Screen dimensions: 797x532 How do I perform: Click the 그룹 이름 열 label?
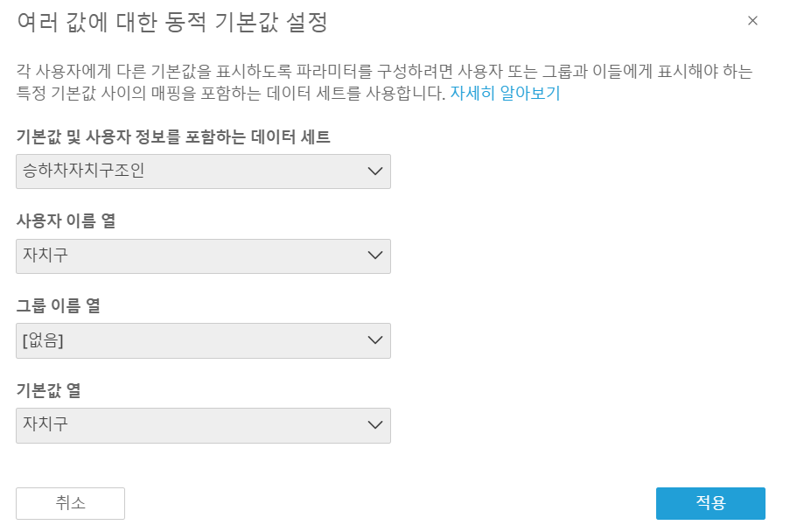pos(59,305)
